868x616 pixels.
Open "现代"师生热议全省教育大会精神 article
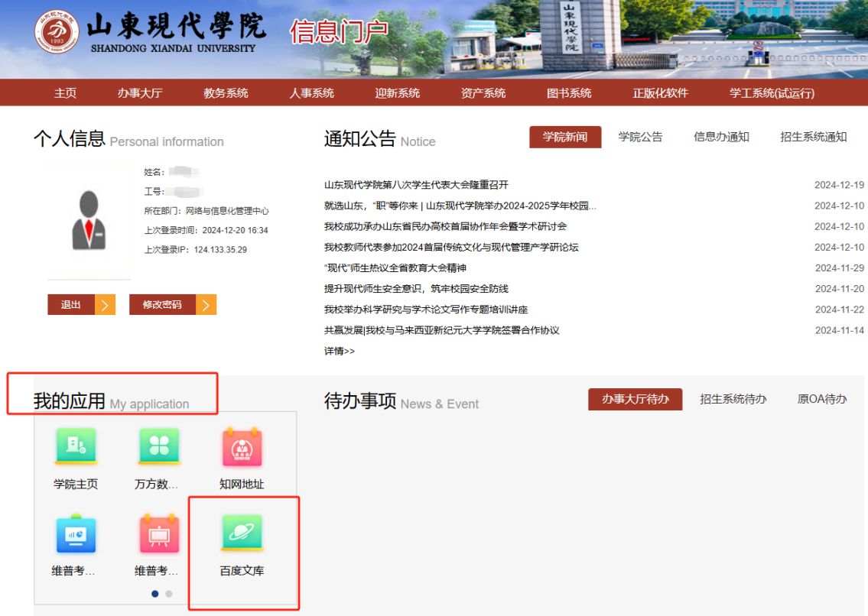coord(395,267)
